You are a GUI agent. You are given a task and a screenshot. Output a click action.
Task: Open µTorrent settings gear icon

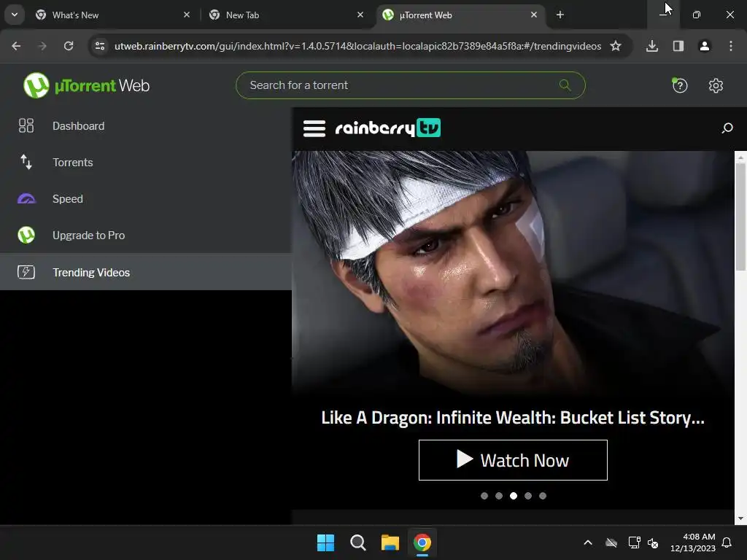pos(716,86)
